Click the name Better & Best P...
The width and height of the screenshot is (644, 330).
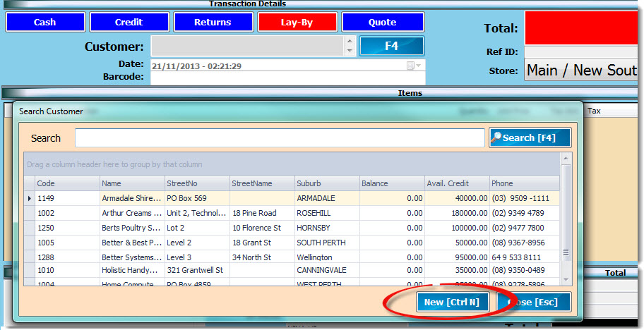[131, 243]
